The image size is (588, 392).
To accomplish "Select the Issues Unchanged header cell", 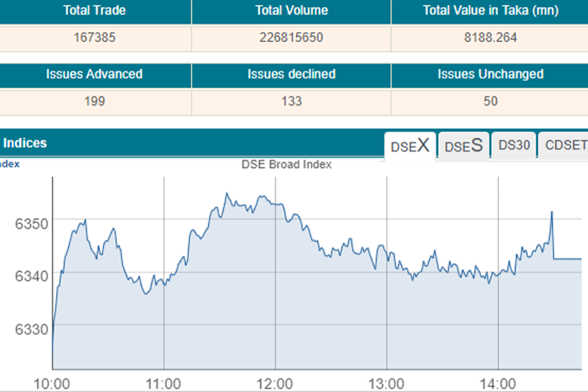I will [x=490, y=74].
